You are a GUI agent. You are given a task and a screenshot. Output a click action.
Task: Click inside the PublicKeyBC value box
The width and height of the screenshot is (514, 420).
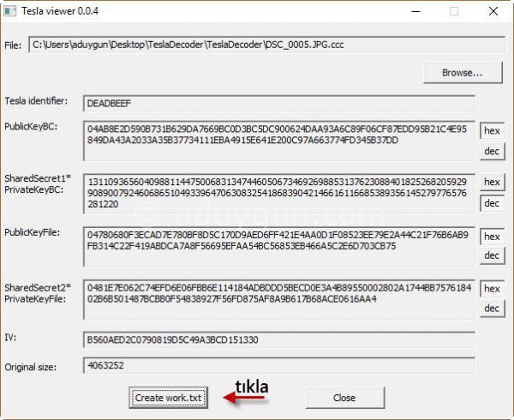click(x=279, y=141)
